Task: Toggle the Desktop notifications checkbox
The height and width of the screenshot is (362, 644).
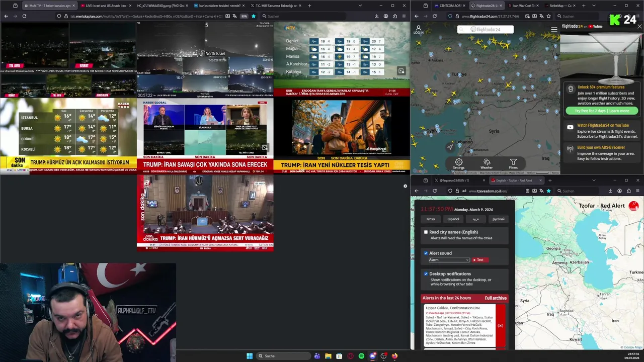Action: 426,274
